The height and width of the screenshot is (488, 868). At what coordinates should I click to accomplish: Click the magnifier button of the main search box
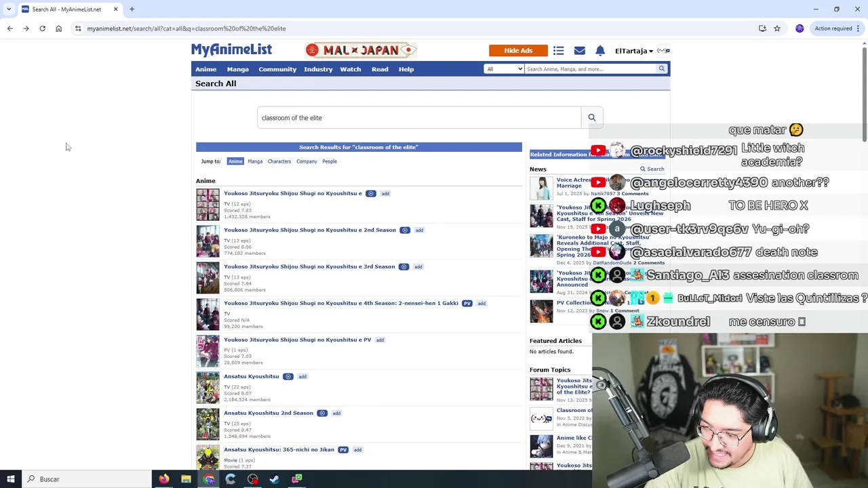[592, 118]
